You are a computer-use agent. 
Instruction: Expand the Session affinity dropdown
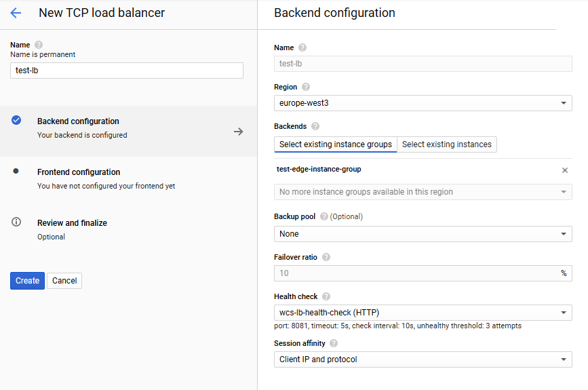423,359
